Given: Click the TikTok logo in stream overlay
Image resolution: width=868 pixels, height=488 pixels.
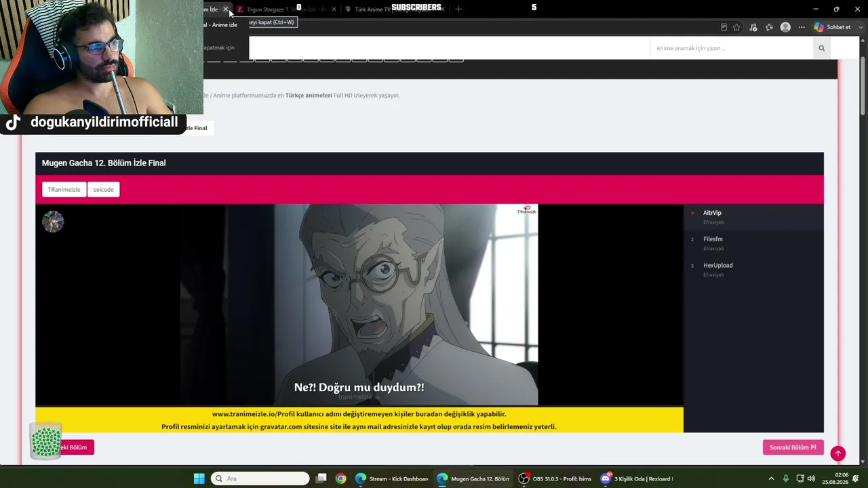Looking at the screenshot, I should (13, 123).
